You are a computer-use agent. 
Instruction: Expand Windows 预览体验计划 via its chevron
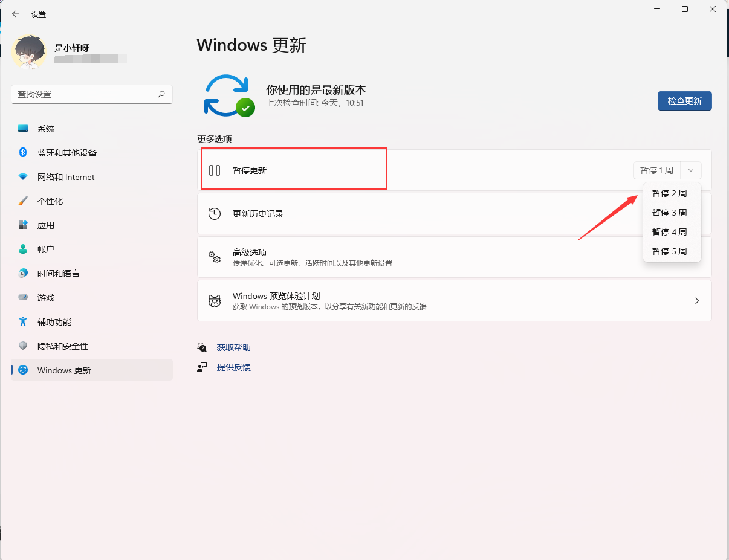[696, 300]
